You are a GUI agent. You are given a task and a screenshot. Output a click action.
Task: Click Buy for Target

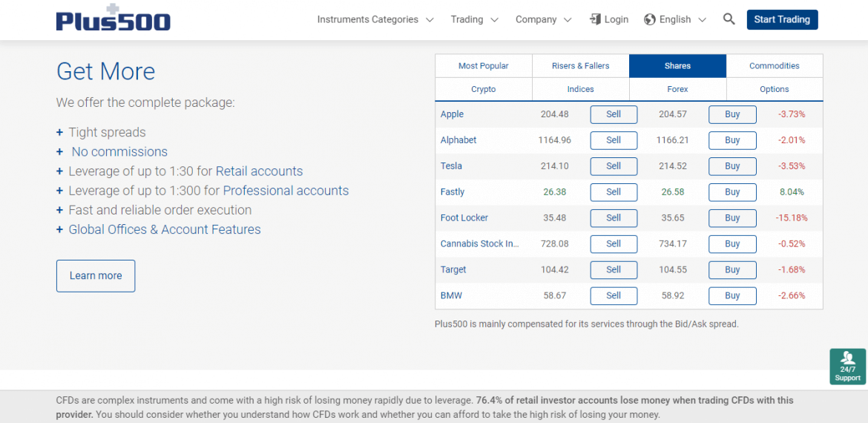pyautogui.click(x=732, y=269)
